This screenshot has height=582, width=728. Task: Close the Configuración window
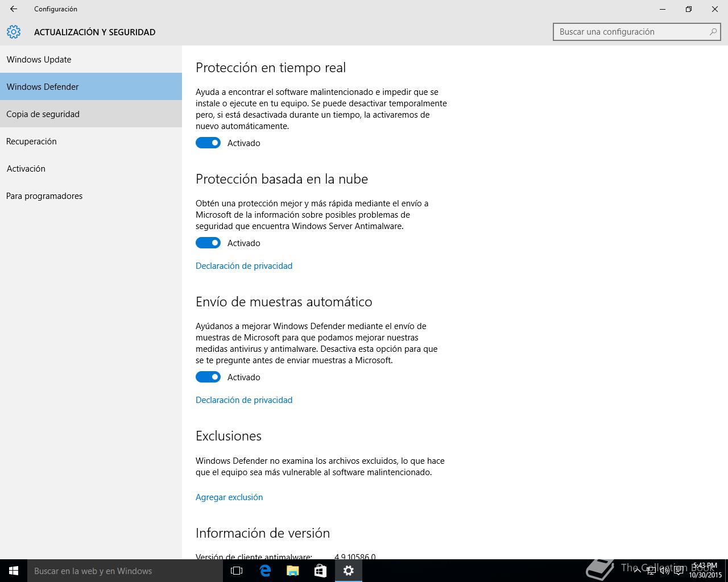(x=715, y=9)
